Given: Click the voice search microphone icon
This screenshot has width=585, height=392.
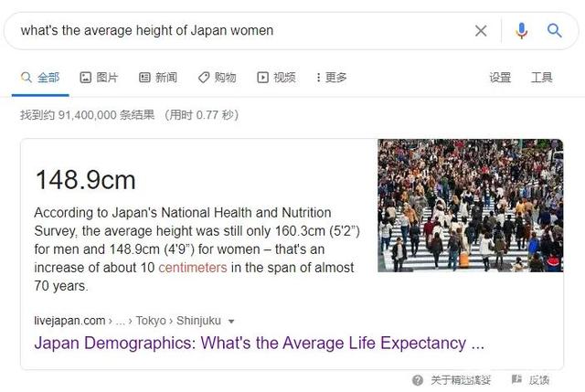Looking at the screenshot, I should click(x=521, y=30).
